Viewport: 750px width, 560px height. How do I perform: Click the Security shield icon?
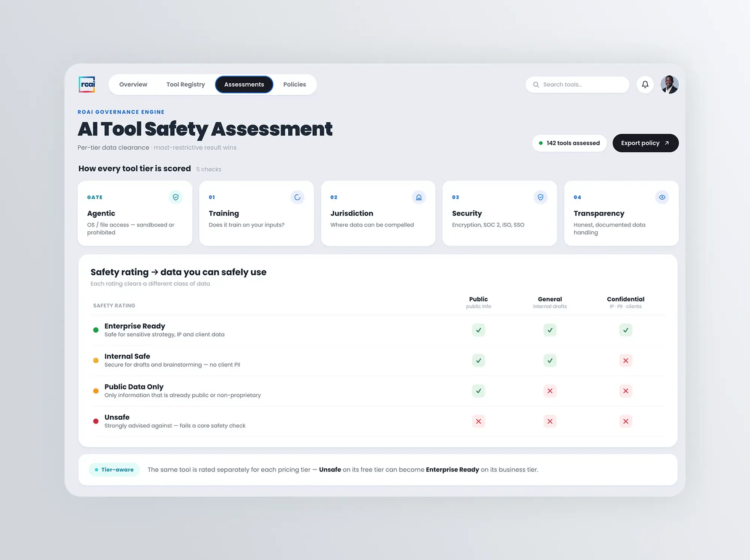click(540, 197)
